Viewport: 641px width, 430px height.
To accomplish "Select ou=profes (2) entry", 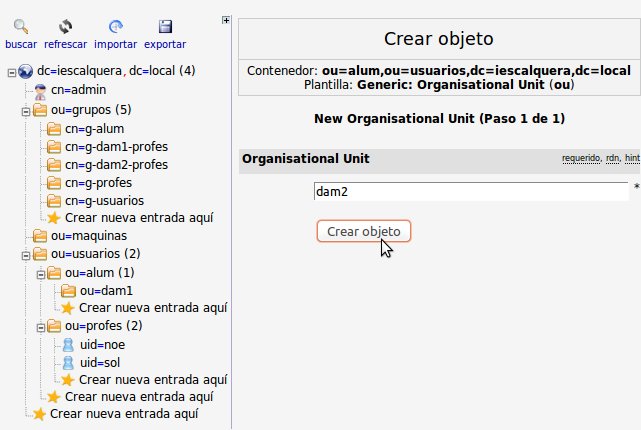I will tap(104, 325).
